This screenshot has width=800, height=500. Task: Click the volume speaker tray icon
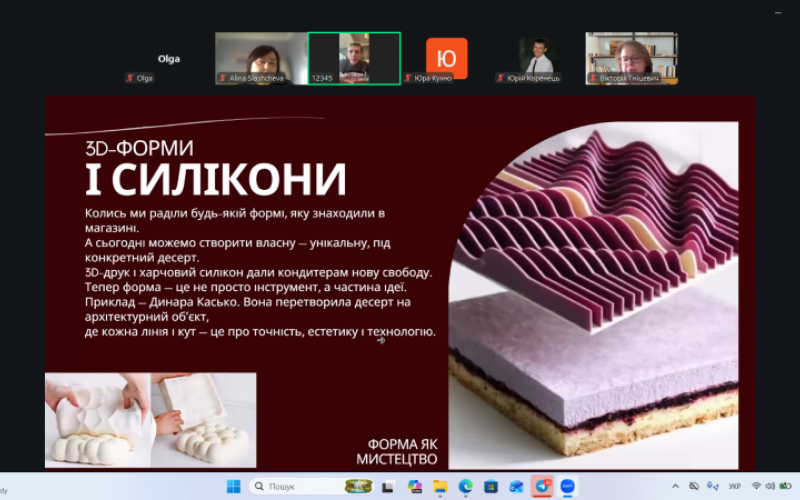click(771, 487)
